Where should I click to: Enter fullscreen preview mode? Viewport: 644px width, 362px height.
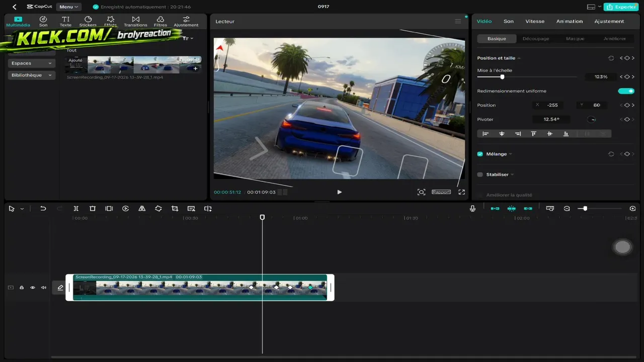[x=462, y=192]
